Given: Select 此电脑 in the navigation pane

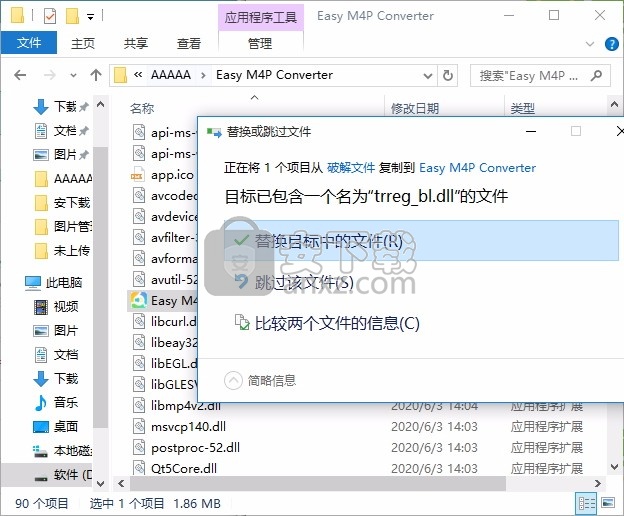Looking at the screenshot, I should point(53,282).
